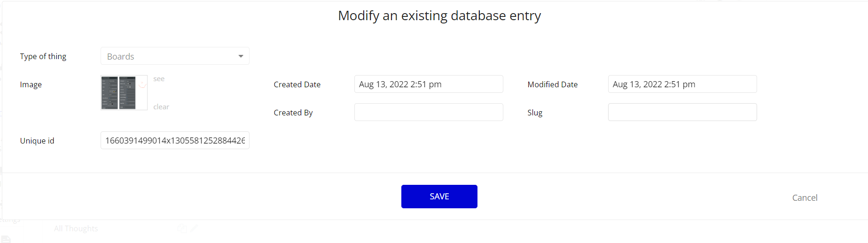Click the empty Slug field
This screenshot has height=243, width=868.
[682, 112]
